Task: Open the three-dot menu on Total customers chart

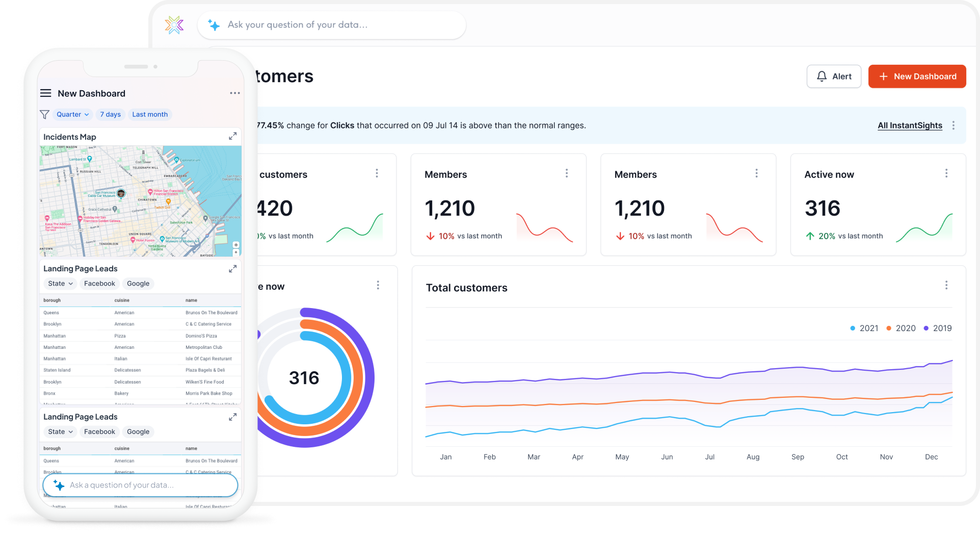Action: (947, 285)
